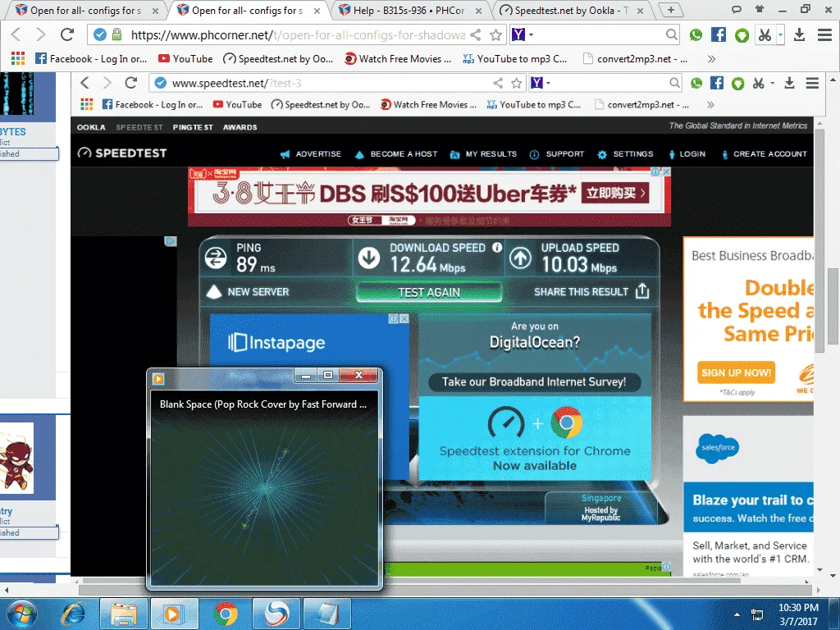Close the DBS Uber banner ad
The width and height of the screenshot is (840, 630).
(666, 171)
